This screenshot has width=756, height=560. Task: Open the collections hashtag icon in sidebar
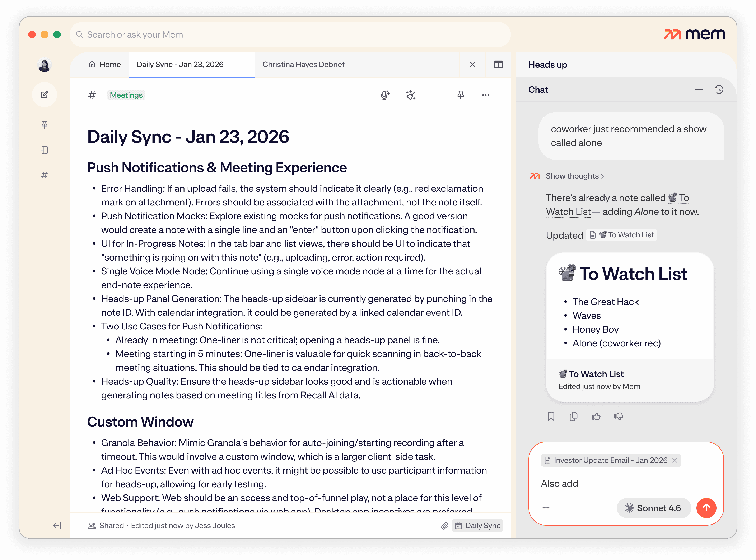45,175
